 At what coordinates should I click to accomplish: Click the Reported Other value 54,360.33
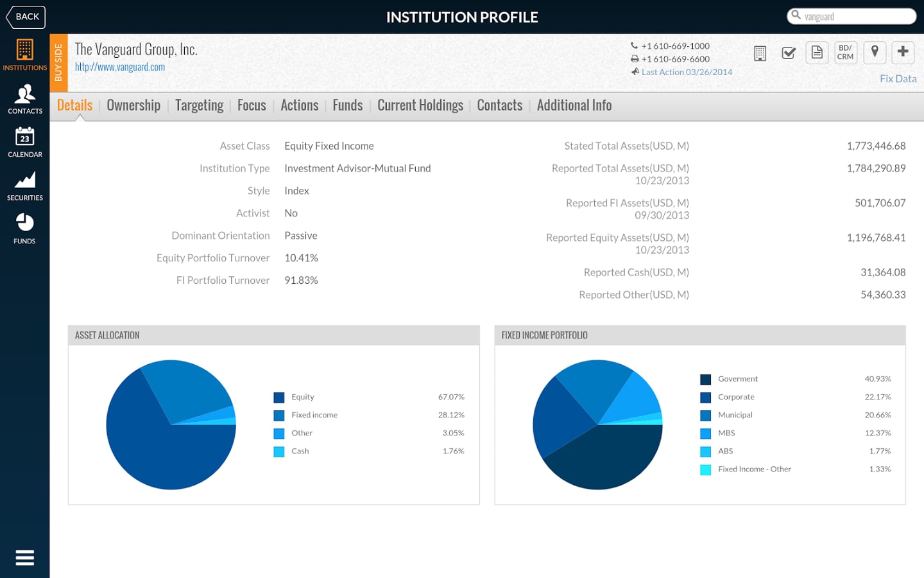click(x=883, y=295)
